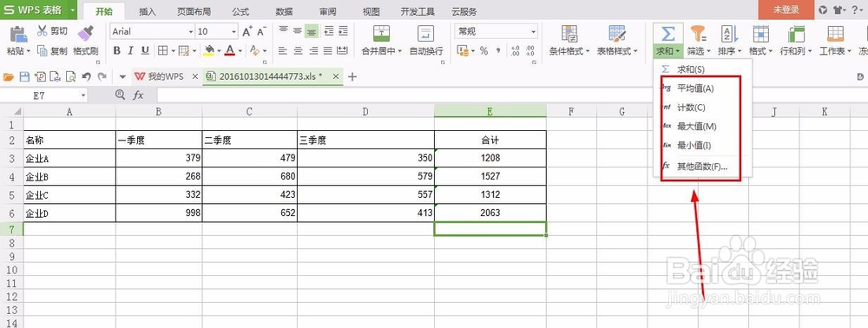Click the percent style icon
Screen dimensions: 868x328
[x=483, y=51]
